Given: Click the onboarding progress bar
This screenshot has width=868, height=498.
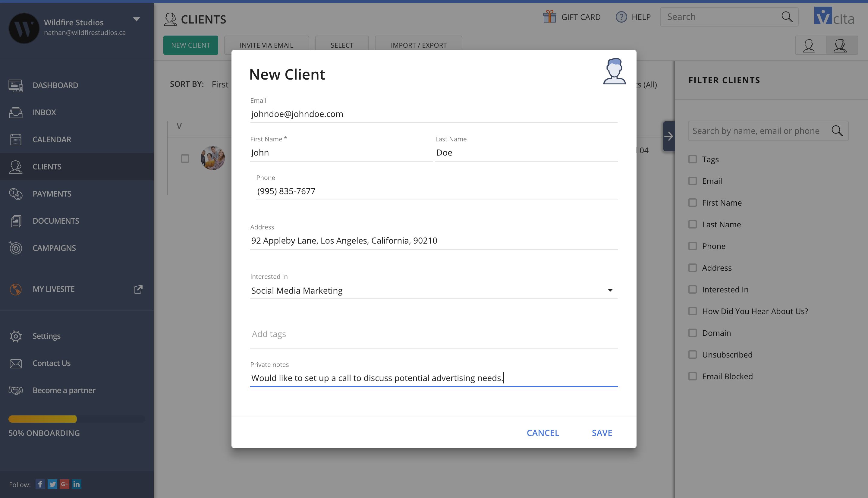Looking at the screenshot, I should [x=77, y=419].
